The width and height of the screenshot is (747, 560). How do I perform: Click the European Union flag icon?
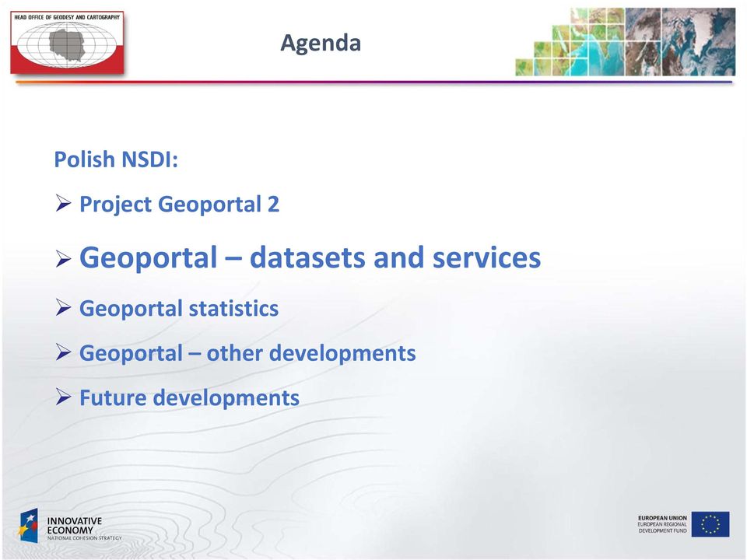point(710,524)
